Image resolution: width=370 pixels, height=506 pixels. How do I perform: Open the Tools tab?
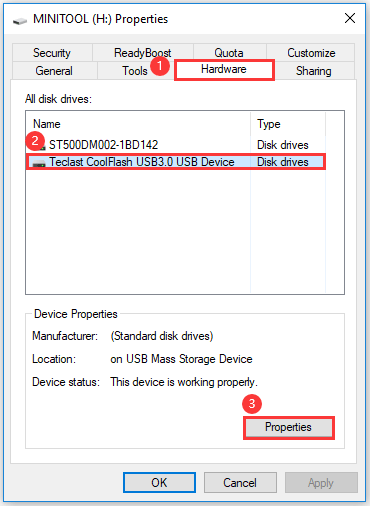click(x=135, y=71)
